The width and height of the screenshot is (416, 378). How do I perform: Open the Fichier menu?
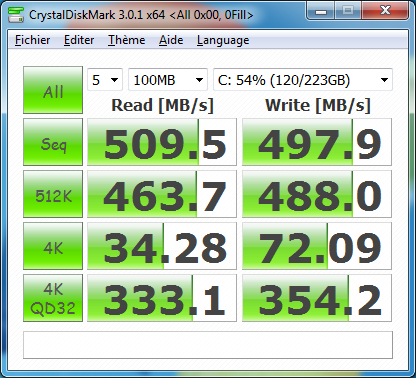(32, 40)
